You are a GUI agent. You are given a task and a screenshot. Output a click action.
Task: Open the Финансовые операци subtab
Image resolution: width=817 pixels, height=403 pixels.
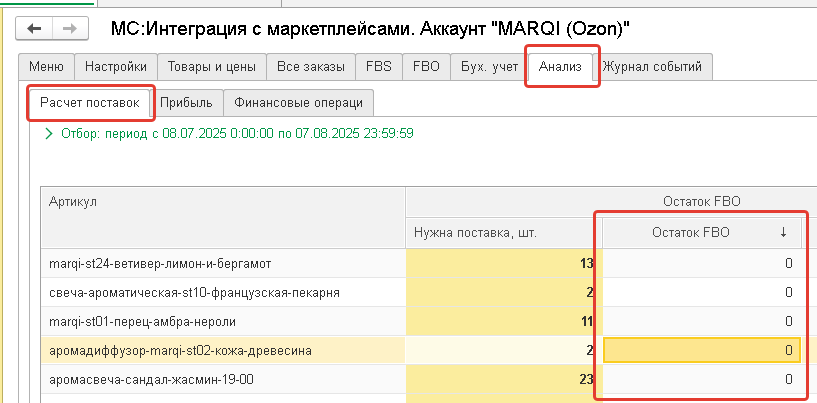click(x=298, y=103)
